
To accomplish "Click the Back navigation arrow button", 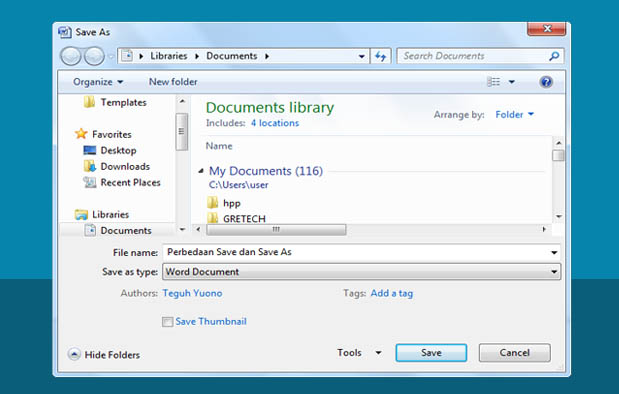I will point(71,56).
